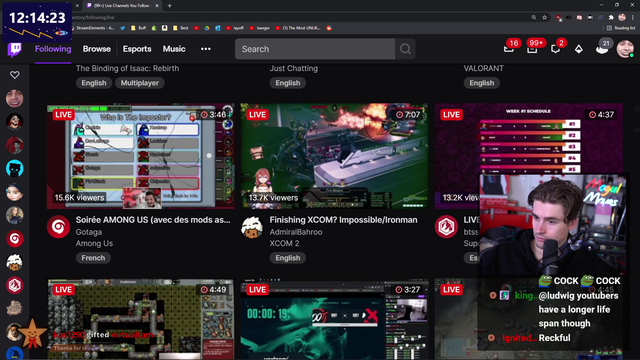Open a new browser tab
Image resolution: width=640 pixels, height=360 pixels.
coord(169,6)
